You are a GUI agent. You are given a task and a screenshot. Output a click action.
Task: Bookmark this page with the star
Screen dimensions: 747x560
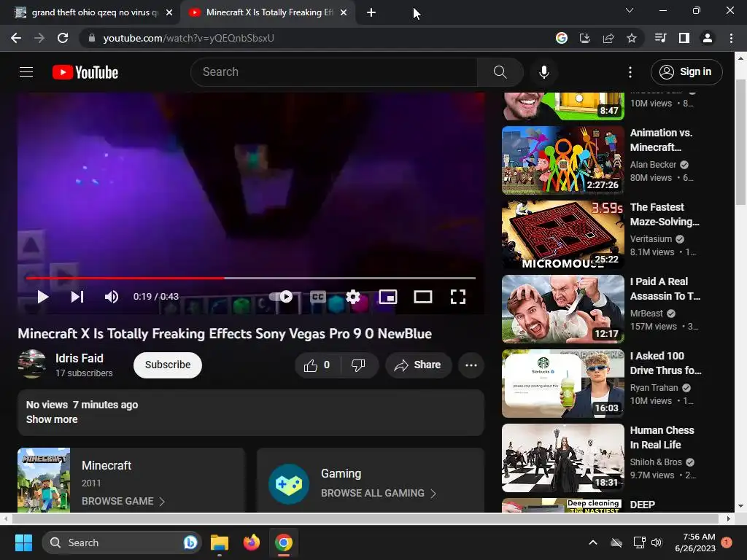coord(632,38)
